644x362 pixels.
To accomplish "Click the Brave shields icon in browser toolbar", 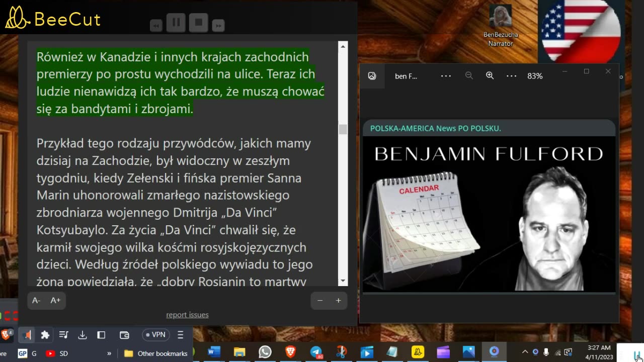I will pos(6,334).
